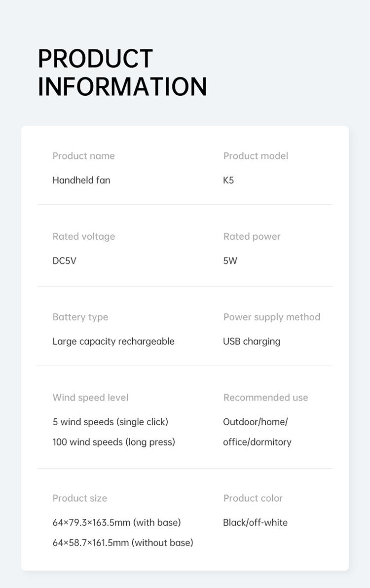Click the 5 wind speeds single click line
Image resolution: width=370 pixels, height=588 pixels.
click(111, 422)
